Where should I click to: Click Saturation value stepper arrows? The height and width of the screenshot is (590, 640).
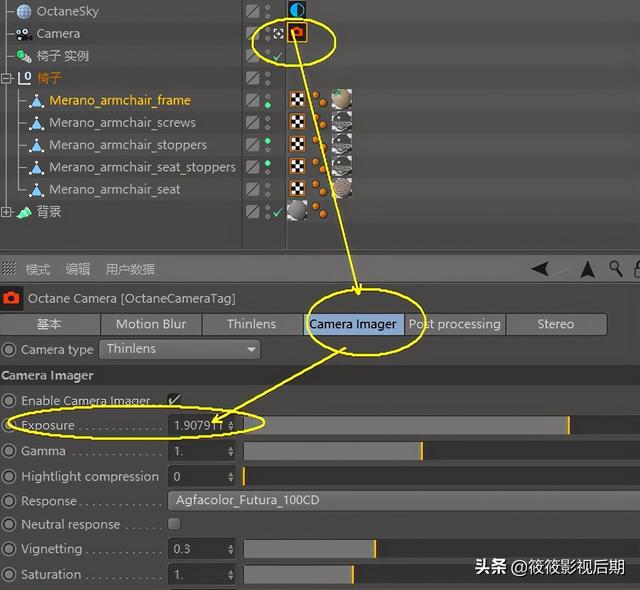point(231,574)
